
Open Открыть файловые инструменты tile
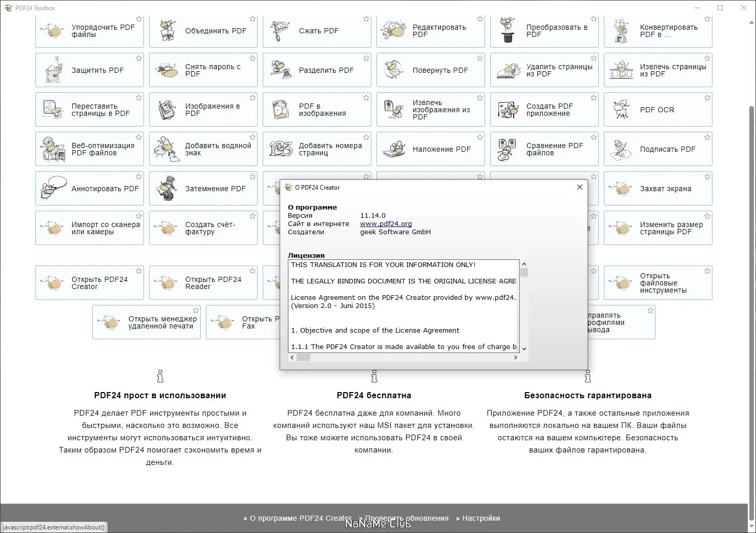tap(658, 283)
